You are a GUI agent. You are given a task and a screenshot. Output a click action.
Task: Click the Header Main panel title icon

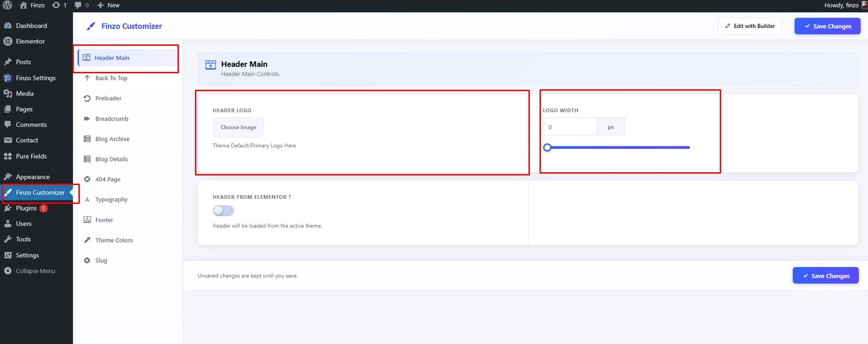click(210, 65)
